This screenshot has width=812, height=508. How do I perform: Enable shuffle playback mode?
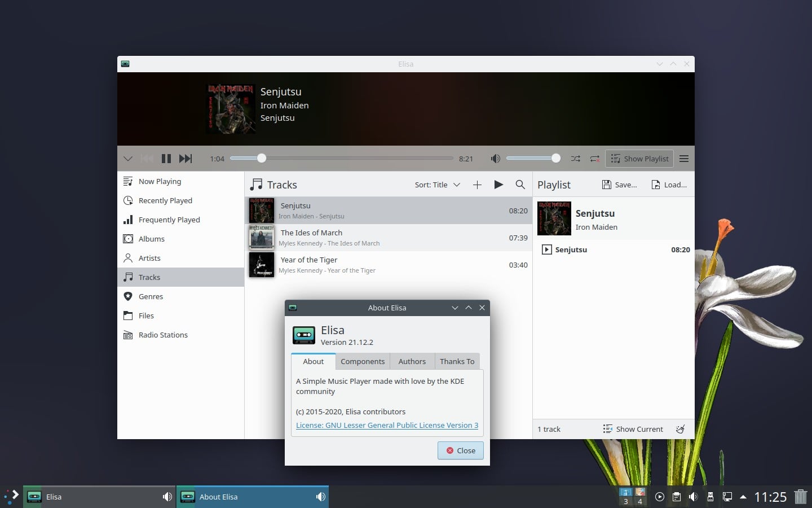coord(575,159)
